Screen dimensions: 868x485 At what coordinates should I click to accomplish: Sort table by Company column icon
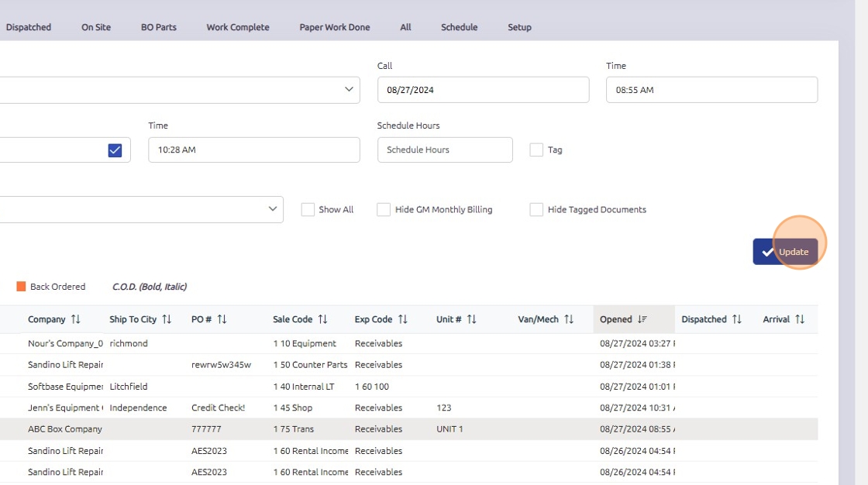pyautogui.click(x=75, y=319)
